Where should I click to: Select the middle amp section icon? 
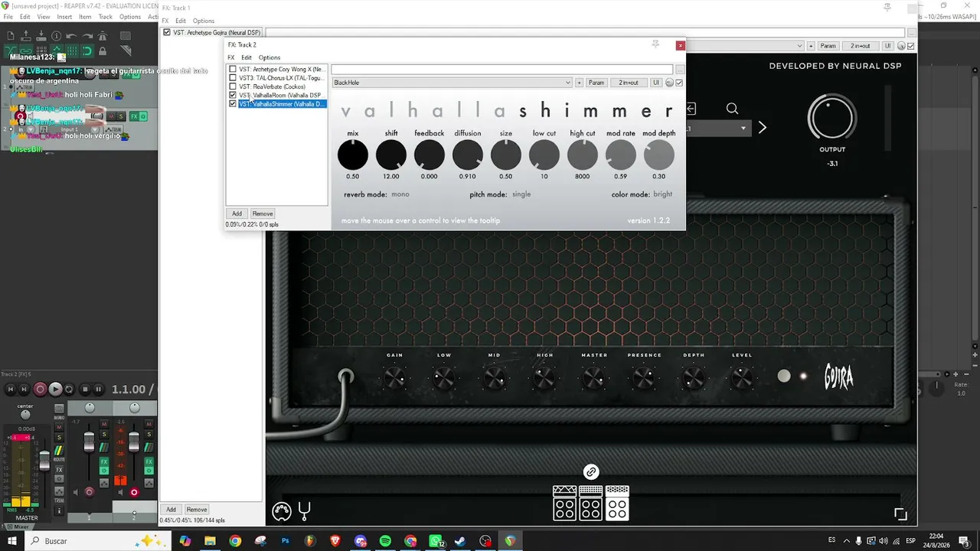pos(590,503)
